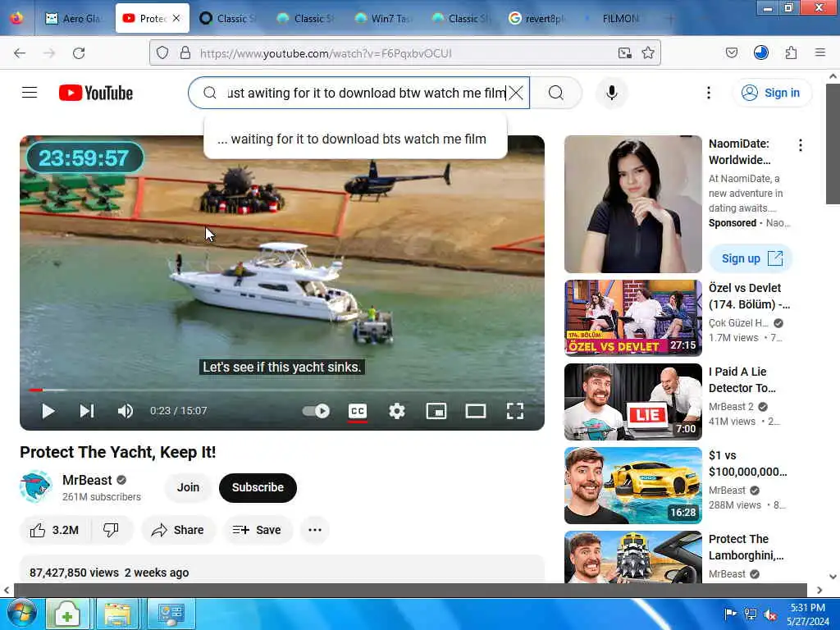Open more actions ellipsis below the video
The height and width of the screenshot is (630, 840).
click(x=315, y=530)
